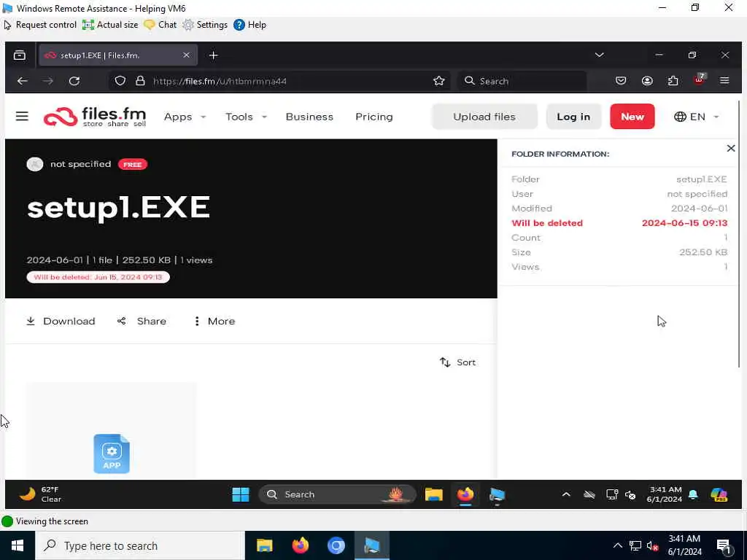Open remote notification bell
This screenshot has height=560, width=747.
693,494
